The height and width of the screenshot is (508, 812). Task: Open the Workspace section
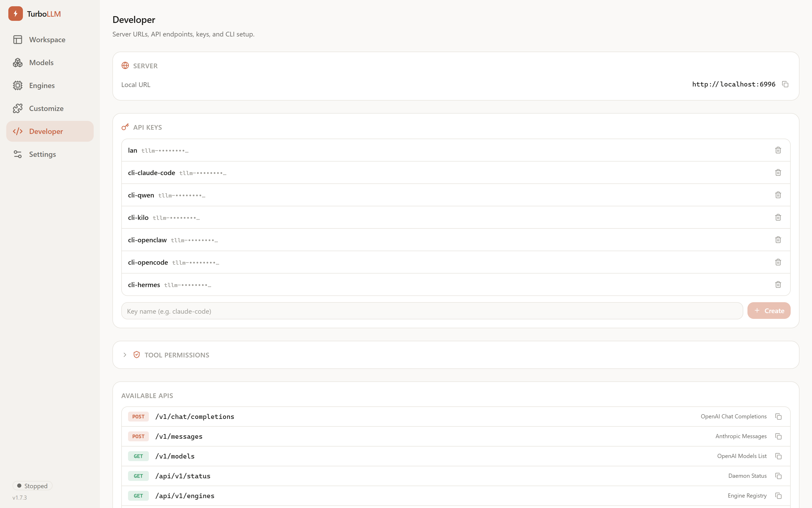click(50, 40)
